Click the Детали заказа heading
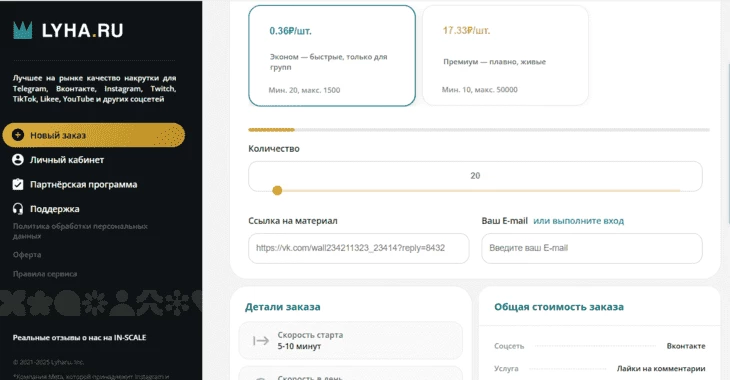The image size is (730, 380). point(283,307)
